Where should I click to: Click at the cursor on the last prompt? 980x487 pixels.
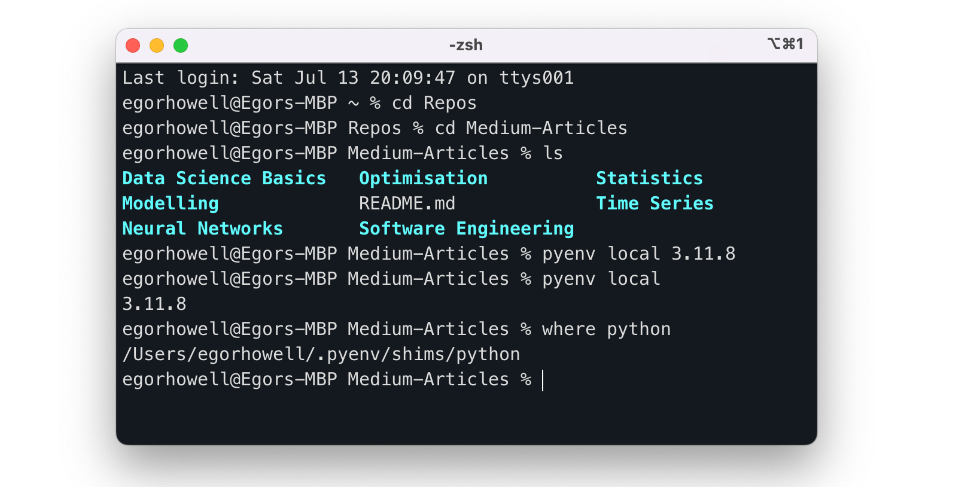[543, 380]
